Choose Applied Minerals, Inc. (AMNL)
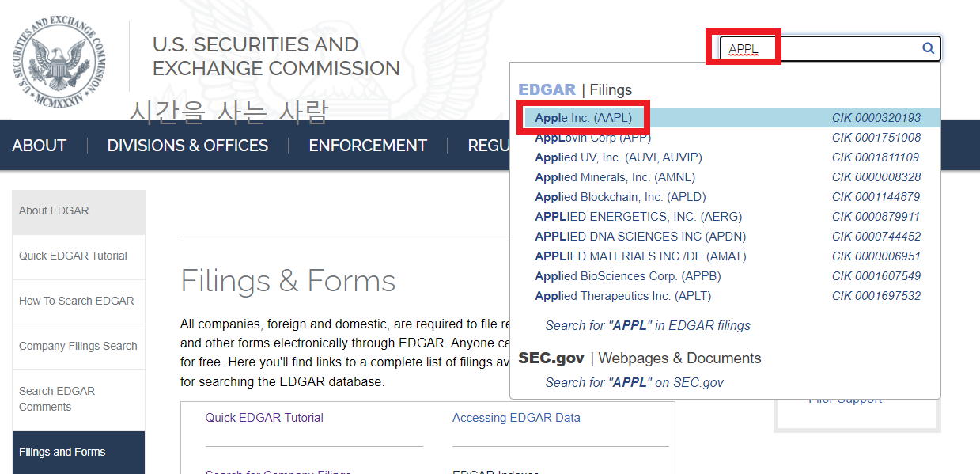The image size is (980, 474). click(615, 177)
